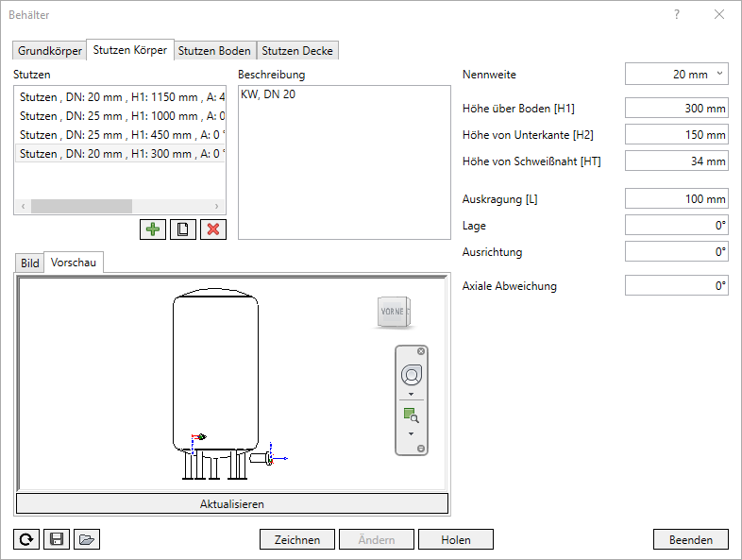Viewport: 742px width, 560px height.
Task: Click the Aktualisieren button
Action: pyautogui.click(x=232, y=503)
